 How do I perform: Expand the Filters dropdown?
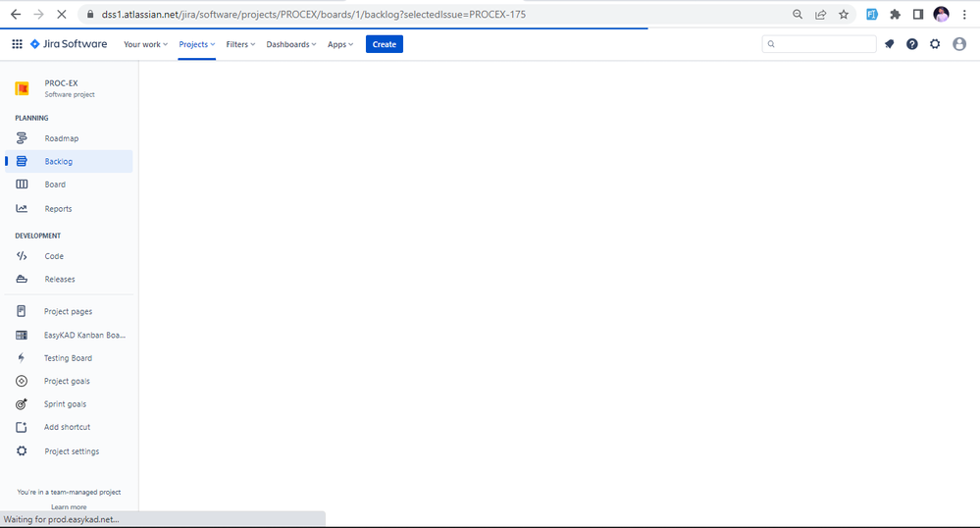240,44
